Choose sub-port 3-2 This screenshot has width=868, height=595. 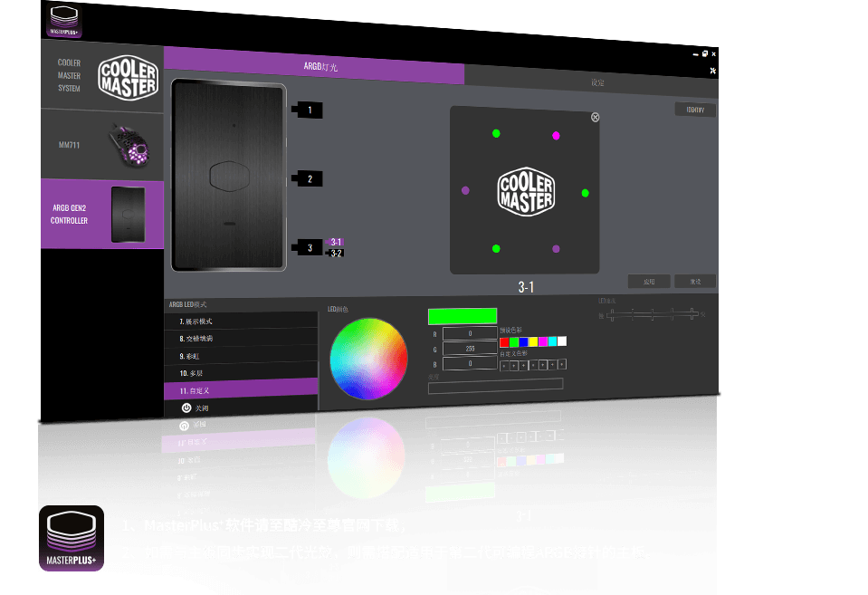(335, 254)
